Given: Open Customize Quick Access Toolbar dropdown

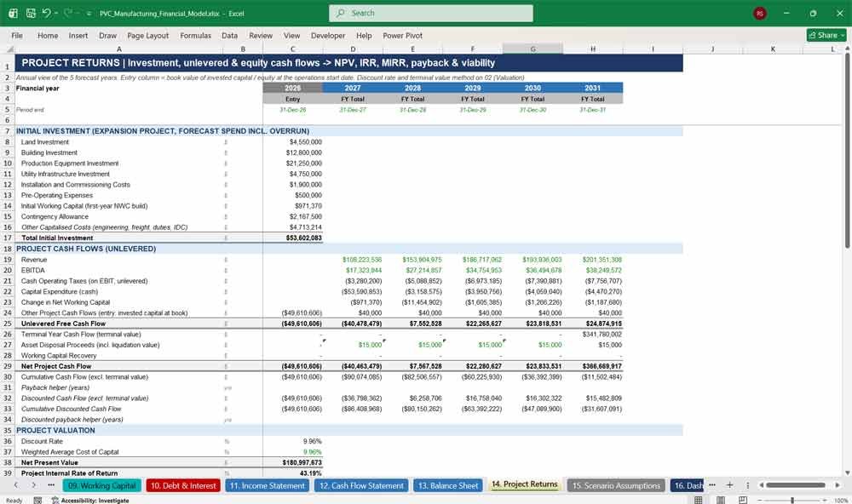Looking at the screenshot, I should pos(89,14).
